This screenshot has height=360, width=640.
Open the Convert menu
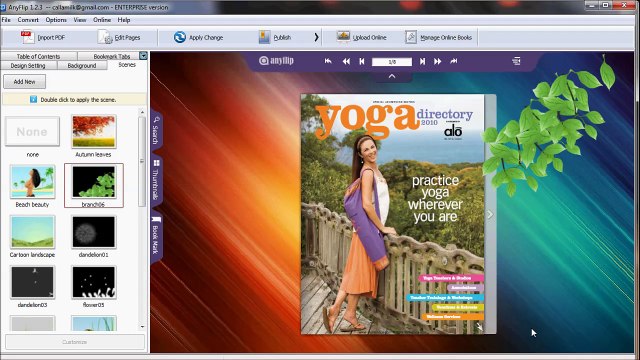[28, 20]
